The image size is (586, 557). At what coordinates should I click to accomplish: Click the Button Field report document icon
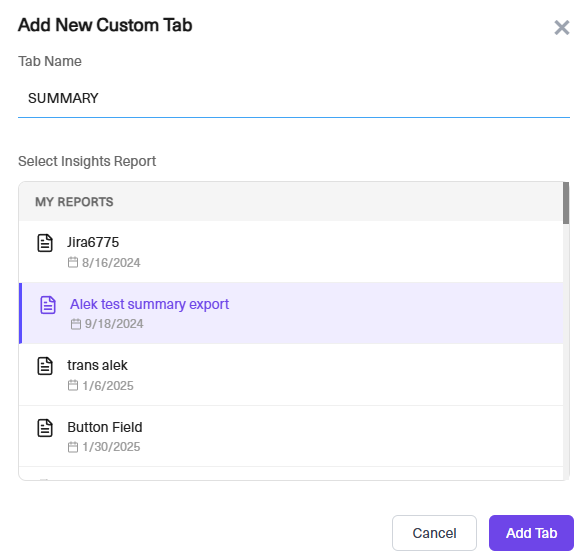click(x=45, y=428)
